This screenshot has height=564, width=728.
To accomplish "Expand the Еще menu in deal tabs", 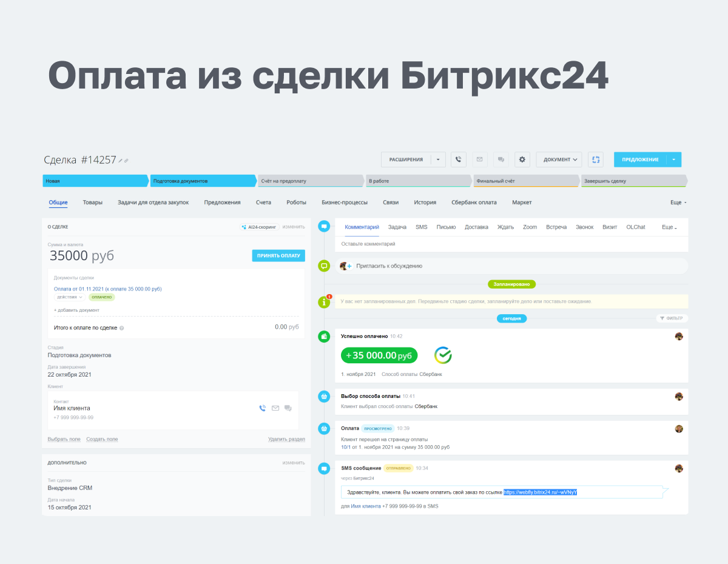I will point(677,203).
